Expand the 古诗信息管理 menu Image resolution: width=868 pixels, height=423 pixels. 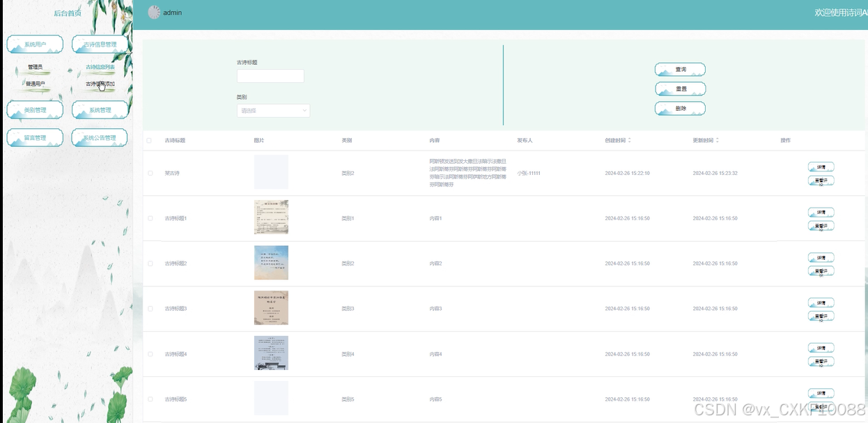point(100,45)
